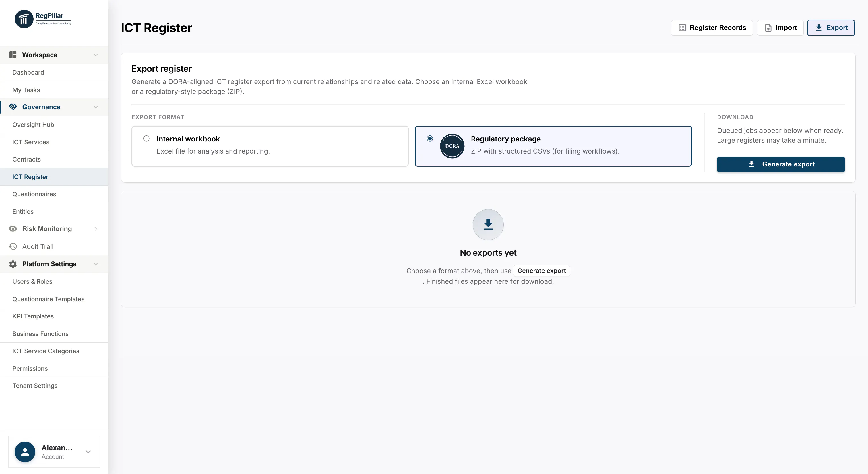The height and width of the screenshot is (474, 868).
Task: Go to KPI Templates
Action: (54, 316)
